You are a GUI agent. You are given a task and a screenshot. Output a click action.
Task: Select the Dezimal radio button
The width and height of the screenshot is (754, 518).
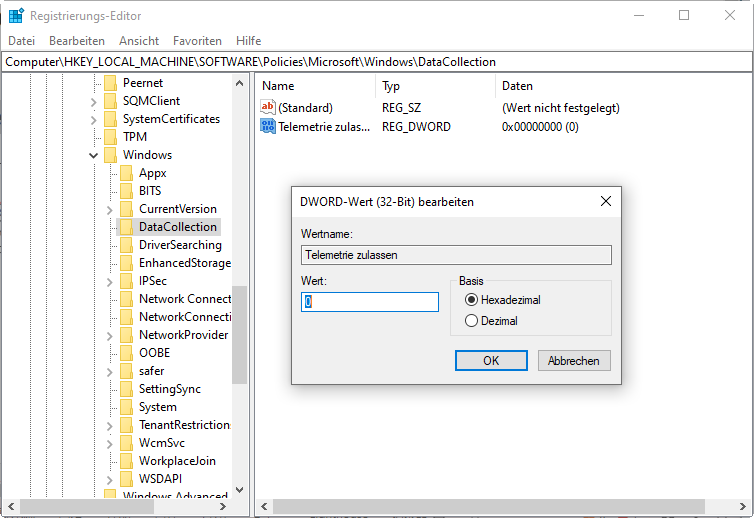(x=471, y=321)
